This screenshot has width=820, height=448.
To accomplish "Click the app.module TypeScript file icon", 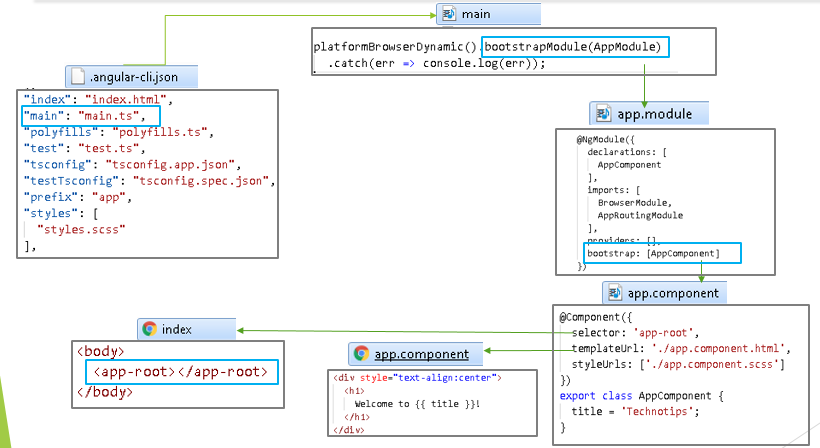I will [603, 113].
